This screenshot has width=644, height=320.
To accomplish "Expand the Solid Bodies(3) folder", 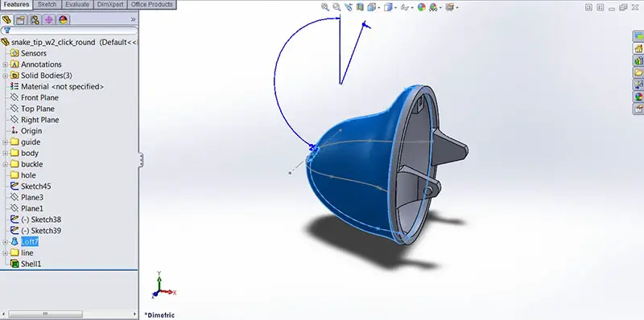I will 6,76.
